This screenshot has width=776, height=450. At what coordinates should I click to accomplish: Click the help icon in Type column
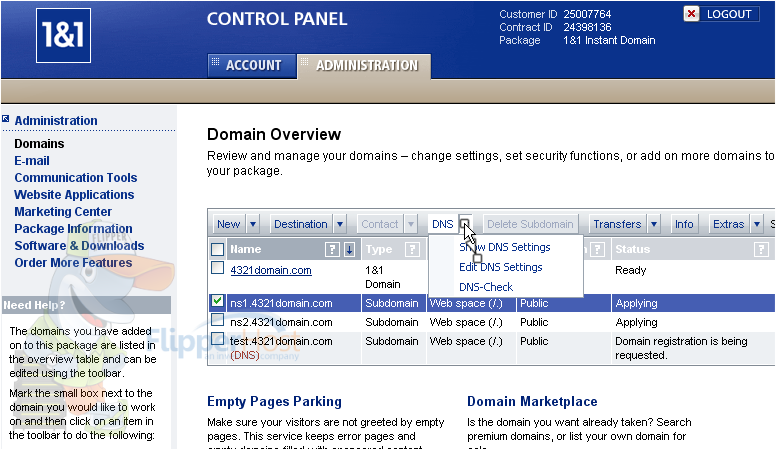[412, 250]
